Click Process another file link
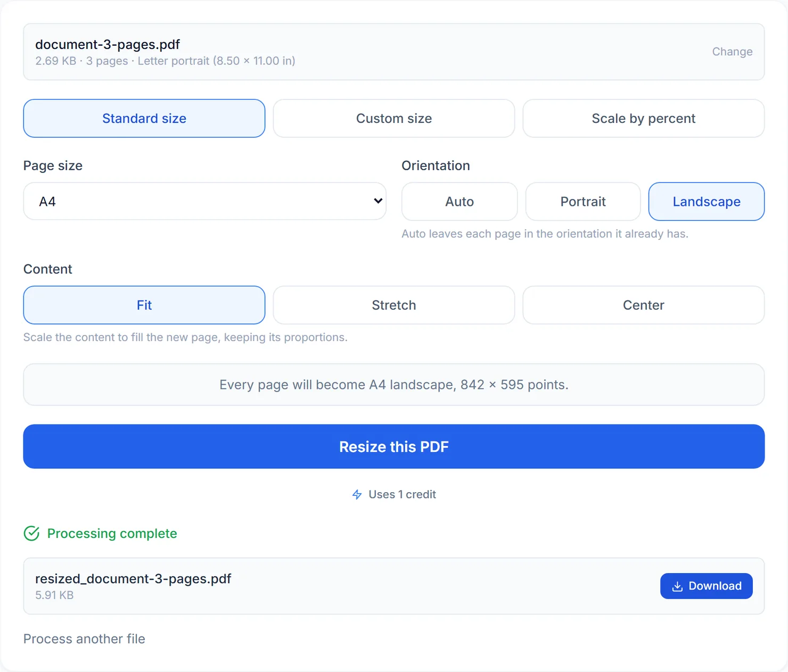 [x=84, y=638]
